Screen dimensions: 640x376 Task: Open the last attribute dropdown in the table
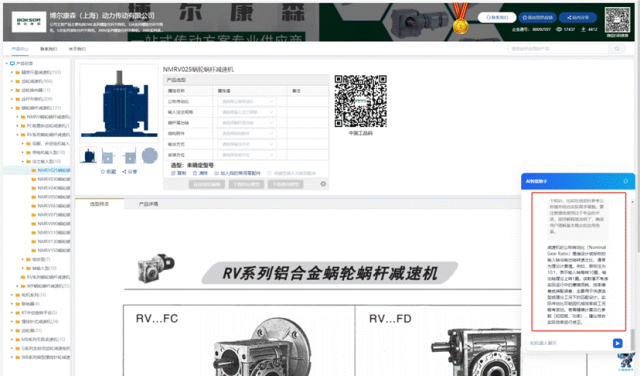coord(247,155)
